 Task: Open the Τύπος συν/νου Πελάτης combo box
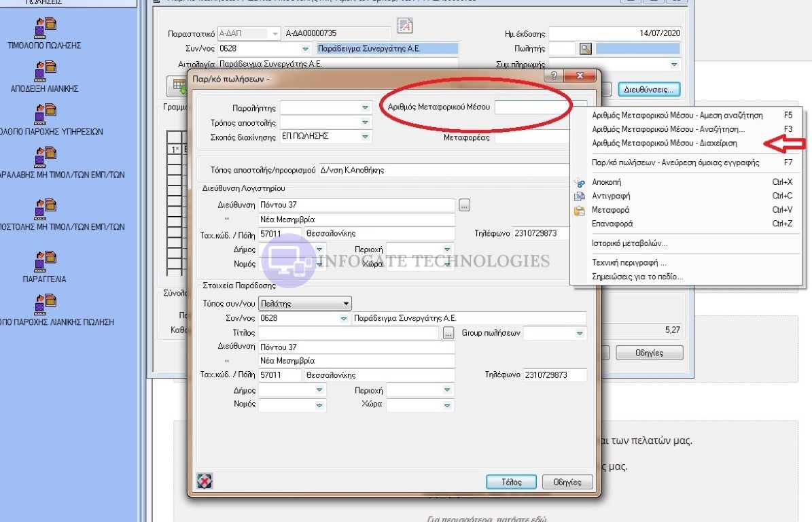pyautogui.click(x=305, y=303)
